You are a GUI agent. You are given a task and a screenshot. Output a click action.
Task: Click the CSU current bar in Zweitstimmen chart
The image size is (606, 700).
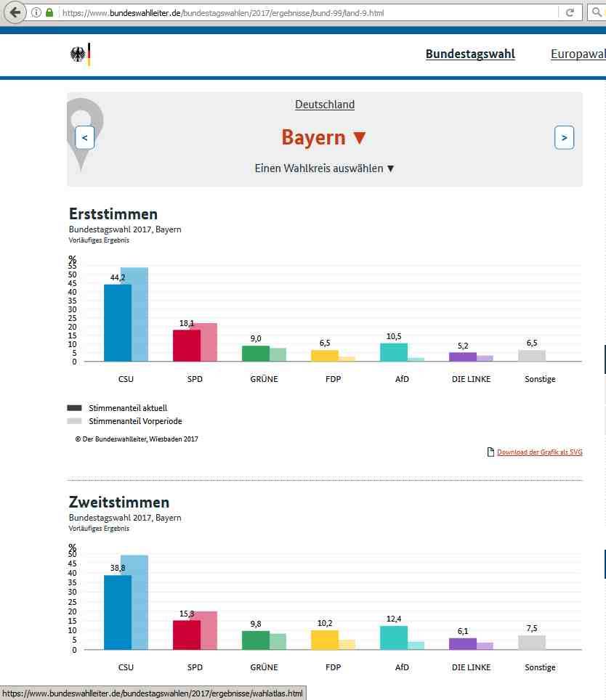[118, 612]
